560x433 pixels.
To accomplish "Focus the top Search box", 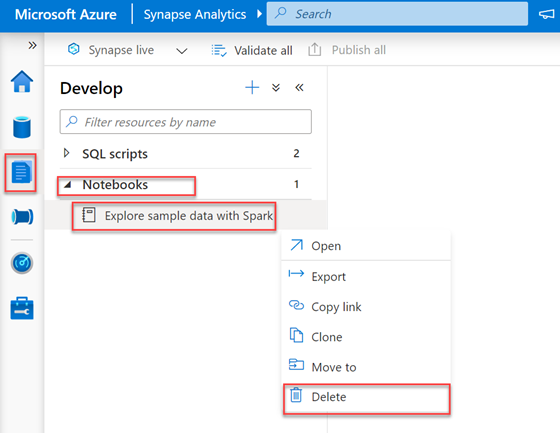I will [x=397, y=14].
